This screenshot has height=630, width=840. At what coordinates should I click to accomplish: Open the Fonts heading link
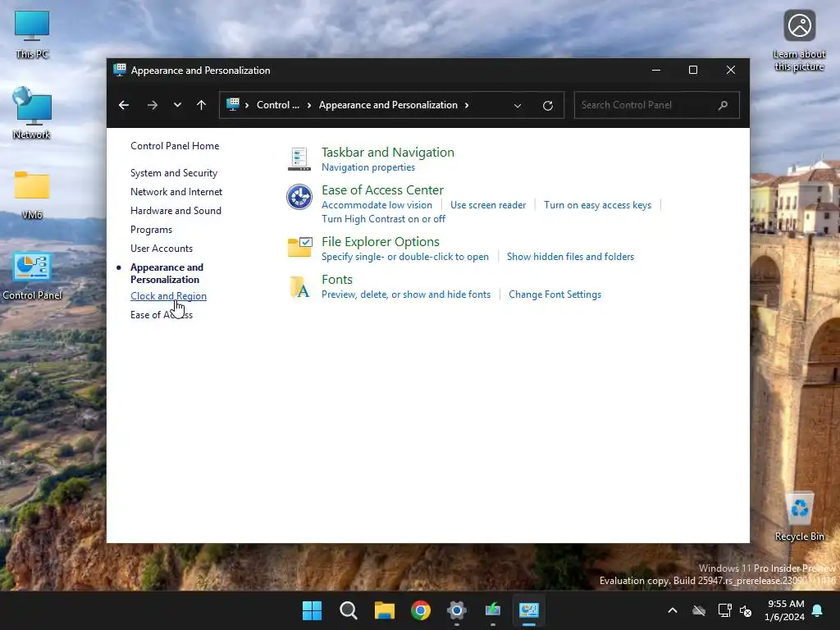click(337, 279)
